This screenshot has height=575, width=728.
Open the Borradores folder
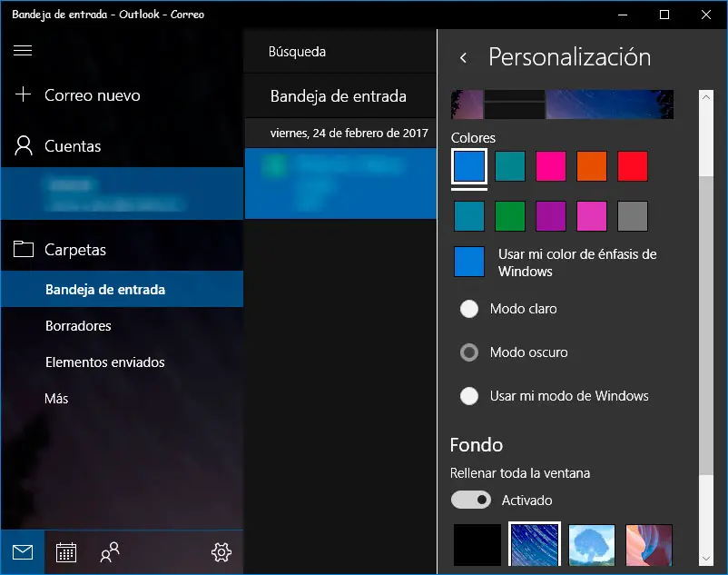(78, 325)
